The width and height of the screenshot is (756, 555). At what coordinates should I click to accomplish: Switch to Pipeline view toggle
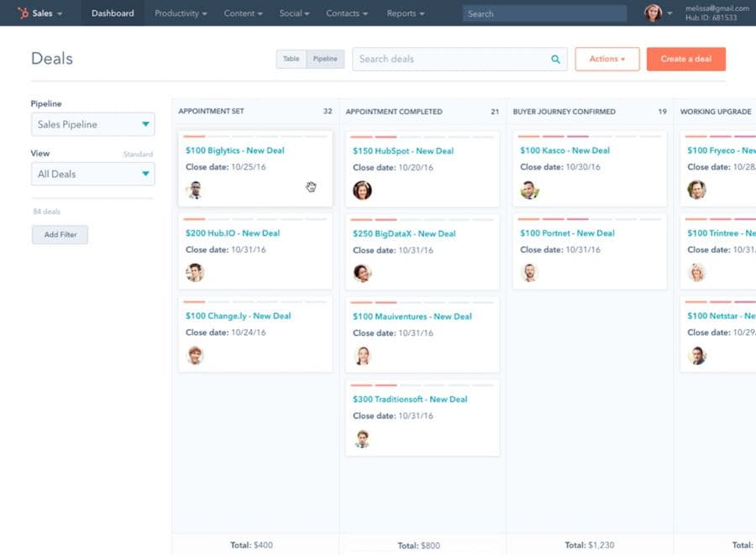(x=325, y=59)
